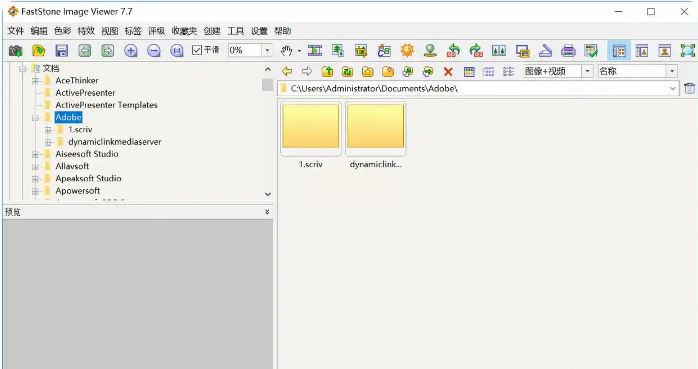Viewport: 698px width, 369px height.
Task: Toggle the 平滑 smooth checkbox
Action: coord(206,50)
